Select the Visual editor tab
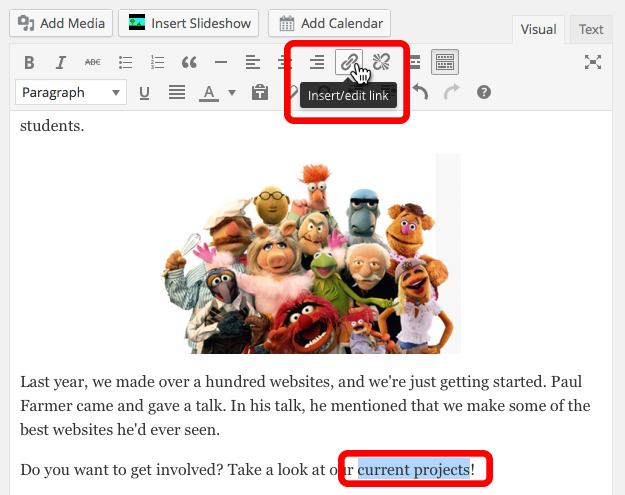This screenshot has height=495, width=625. click(x=538, y=30)
